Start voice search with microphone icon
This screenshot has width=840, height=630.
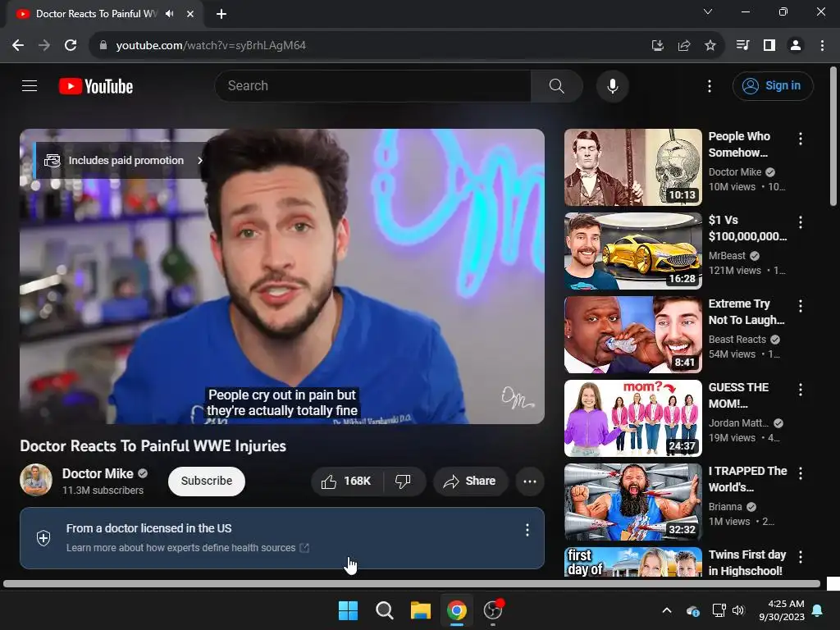tap(612, 85)
